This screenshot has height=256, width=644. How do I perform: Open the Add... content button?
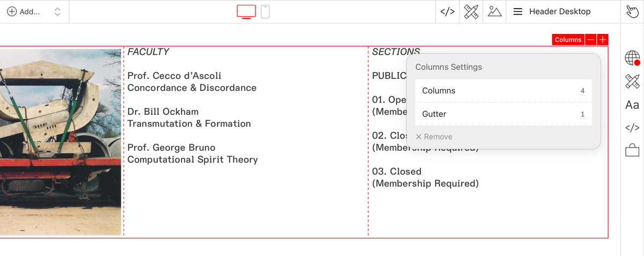point(24,11)
